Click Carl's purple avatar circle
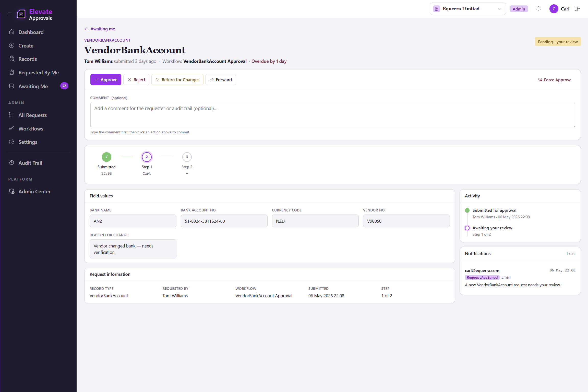Image resolution: width=588 pixels, height=392 pixels. [x=554, y=9]
